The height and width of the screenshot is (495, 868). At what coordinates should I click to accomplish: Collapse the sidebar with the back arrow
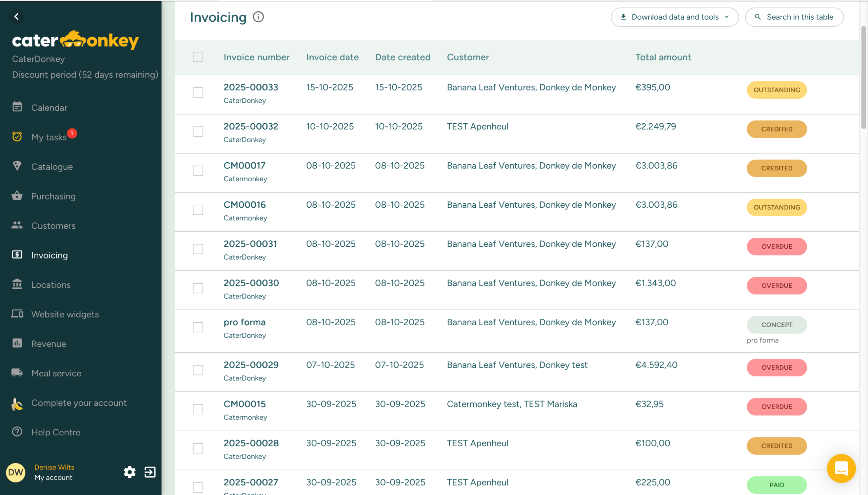tap(16, 16)
